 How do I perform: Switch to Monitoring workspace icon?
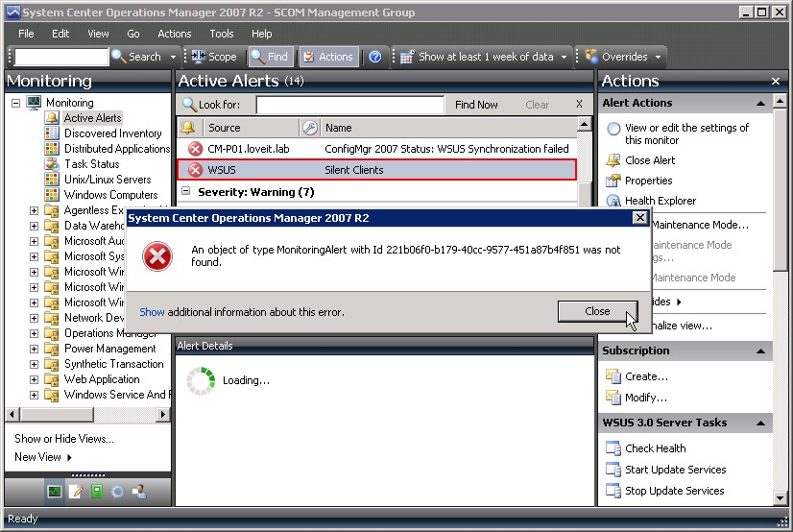click(x=54, y=492)
